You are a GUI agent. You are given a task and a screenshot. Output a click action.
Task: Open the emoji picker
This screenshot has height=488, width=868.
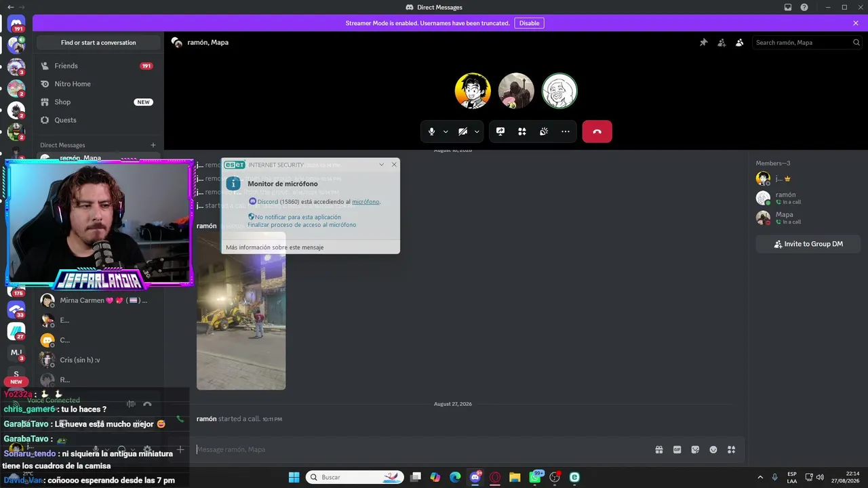(x=713, y=449)
